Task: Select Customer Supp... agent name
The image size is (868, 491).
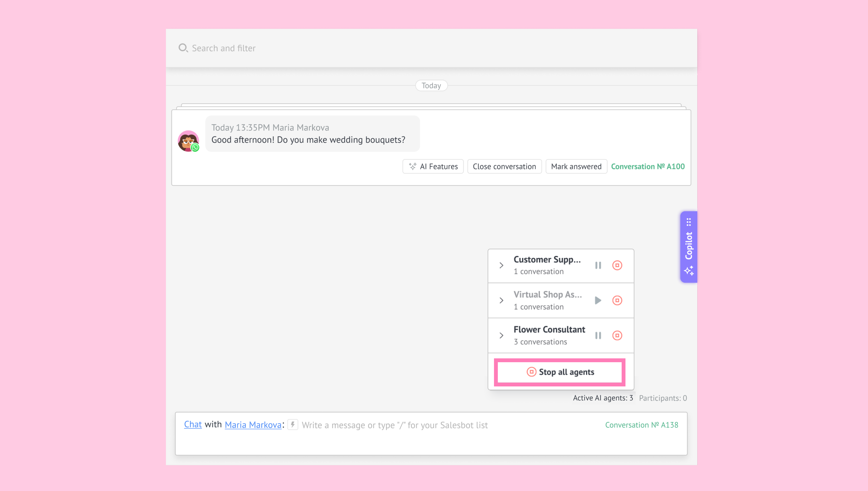Action: 547,259
